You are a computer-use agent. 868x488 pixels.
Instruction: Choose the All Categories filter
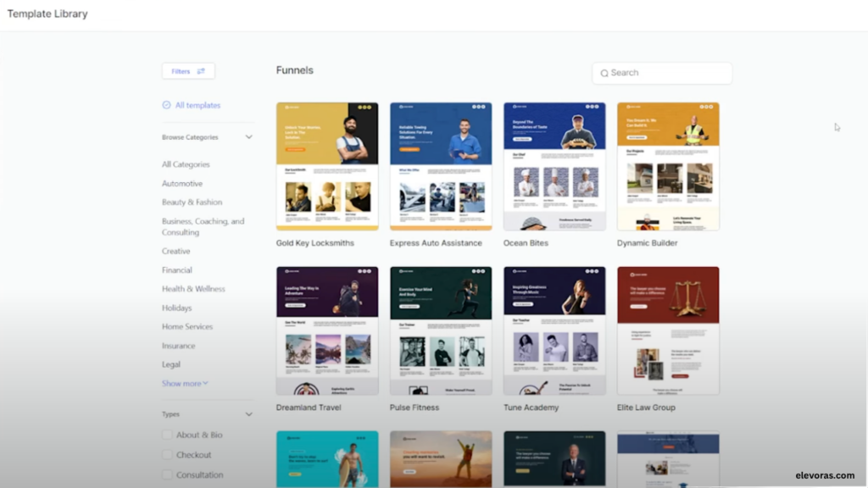click(x=186, y=164)
